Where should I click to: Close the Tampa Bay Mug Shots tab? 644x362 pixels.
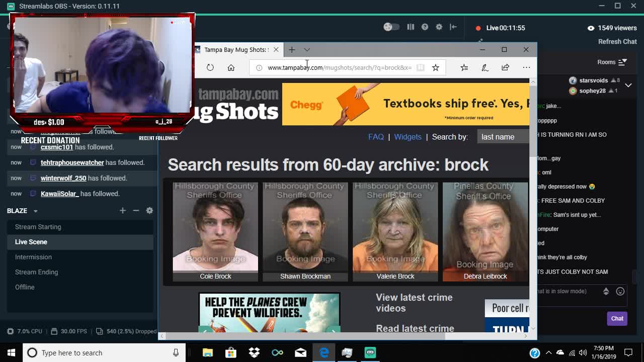click(x=276, y=49)
